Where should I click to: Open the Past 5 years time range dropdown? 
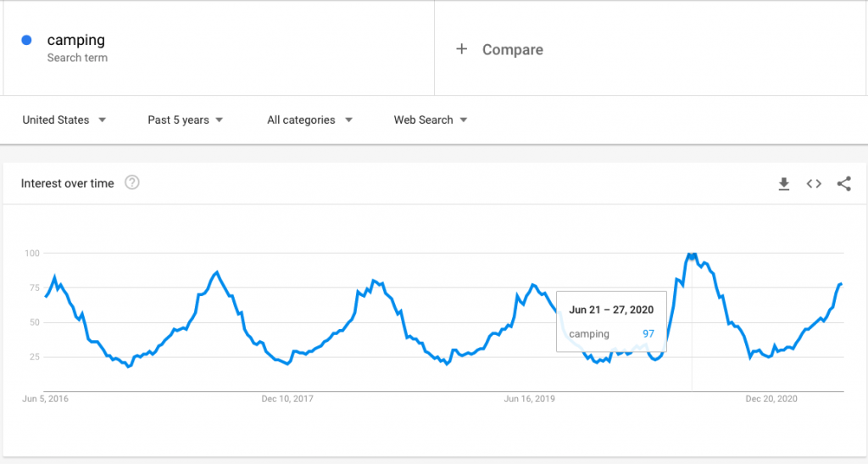tap(186, 120)
